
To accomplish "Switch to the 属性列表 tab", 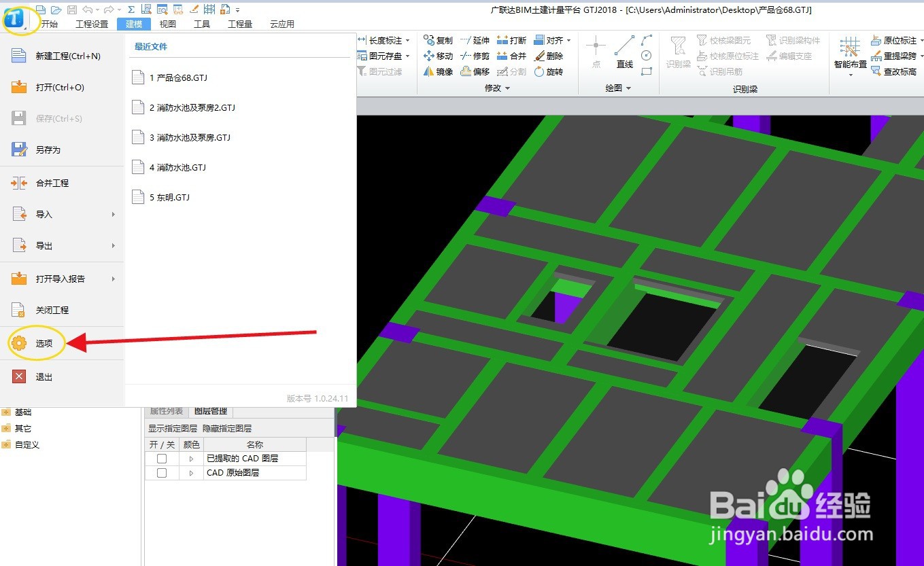I will [166, 411].
